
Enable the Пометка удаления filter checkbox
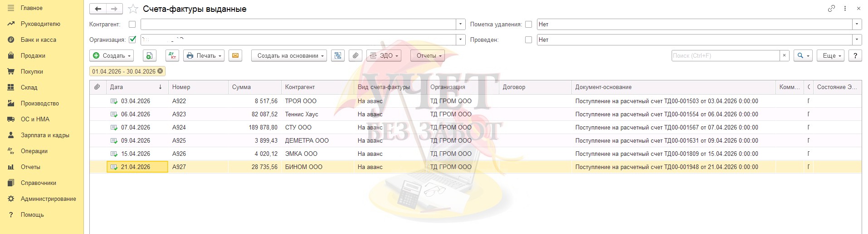(x=528, y=25)
